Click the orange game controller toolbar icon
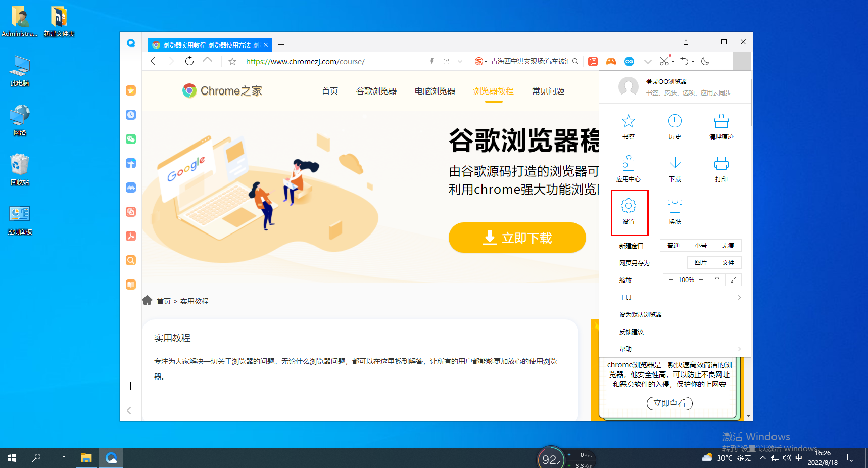This screenshot has width=868, height=468. (611, 61)
